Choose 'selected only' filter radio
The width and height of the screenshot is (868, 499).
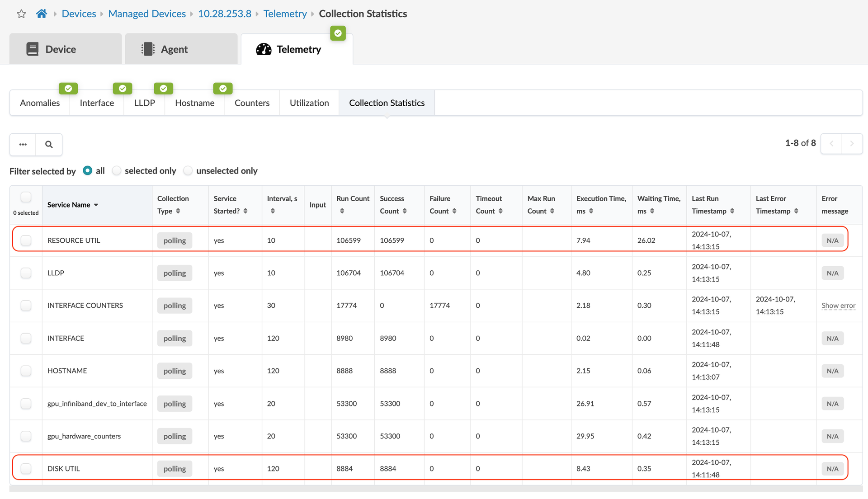click(117, 171)
